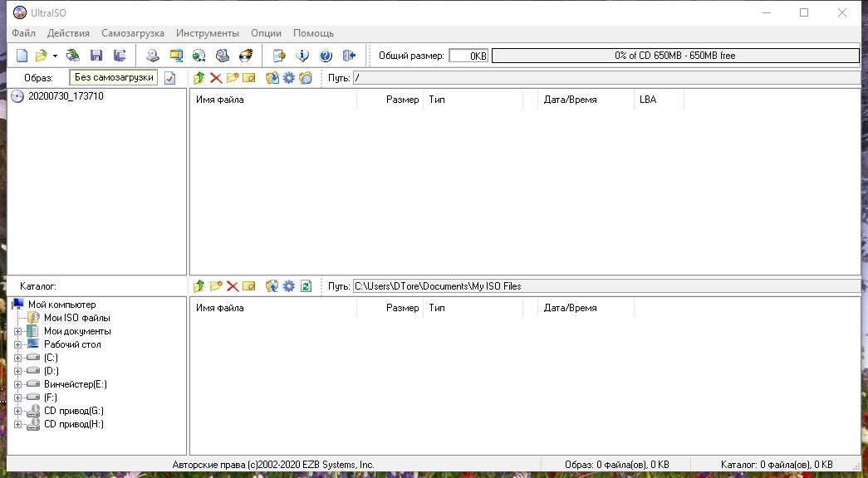868x478 pixels.
Task: Click the Exit door icon
Action: point(350,56)
